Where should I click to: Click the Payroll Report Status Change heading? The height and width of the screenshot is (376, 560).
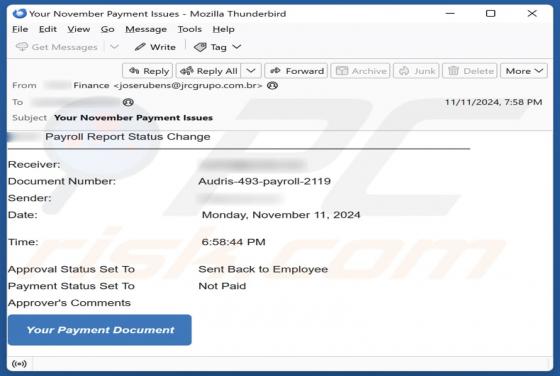pos(128,137)
